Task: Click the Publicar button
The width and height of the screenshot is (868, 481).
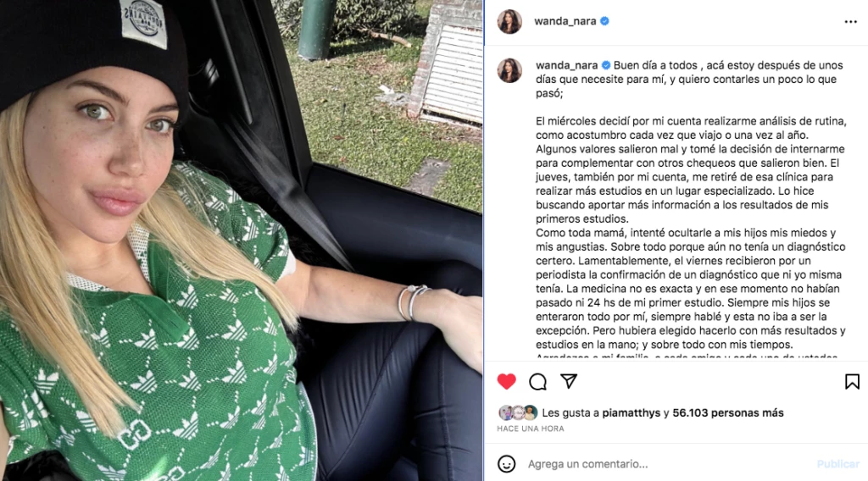Action: [838, 464]
